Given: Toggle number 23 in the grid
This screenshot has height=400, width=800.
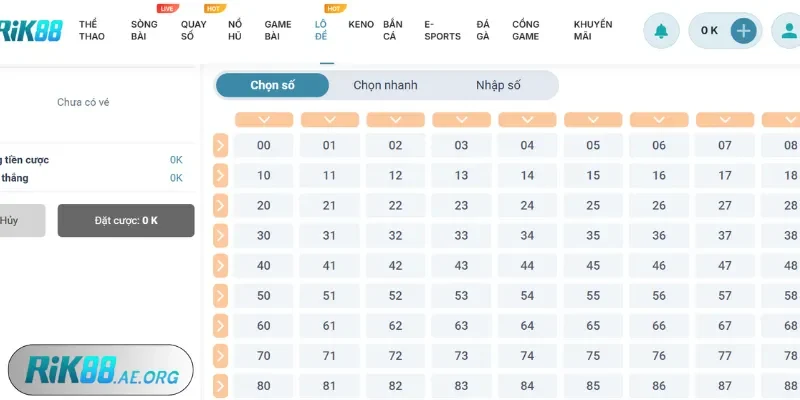Looking at the screenshot, I should coord(461,206).
